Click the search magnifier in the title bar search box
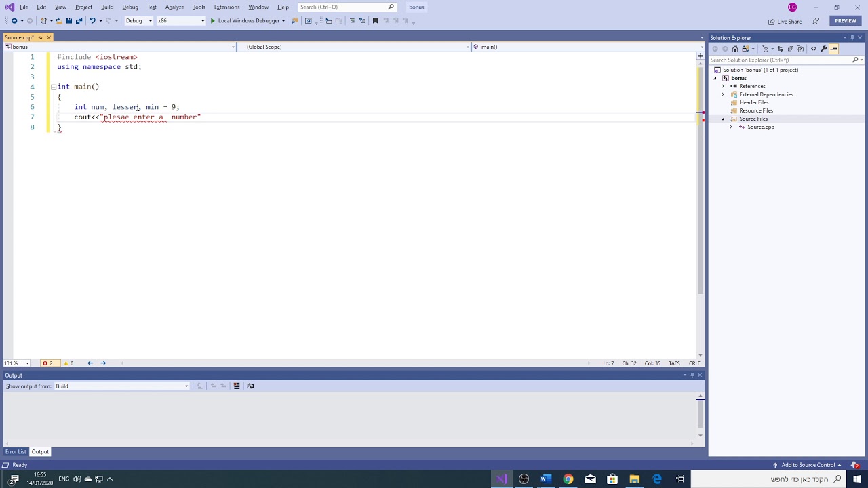Screen dimensions: 868x488 click(x=391, y=7)
